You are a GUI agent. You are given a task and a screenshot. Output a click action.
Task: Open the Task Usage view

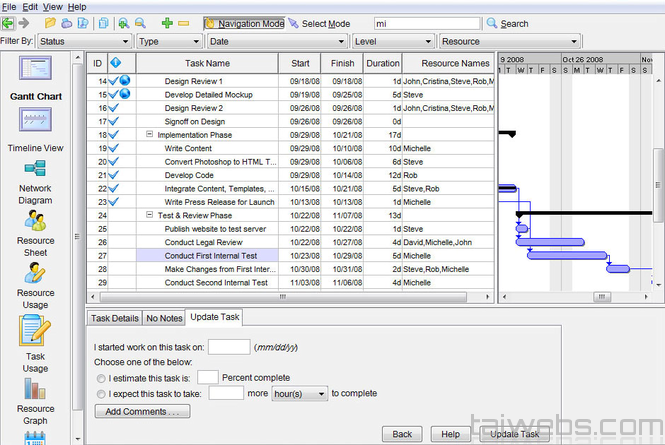point(36,337)
